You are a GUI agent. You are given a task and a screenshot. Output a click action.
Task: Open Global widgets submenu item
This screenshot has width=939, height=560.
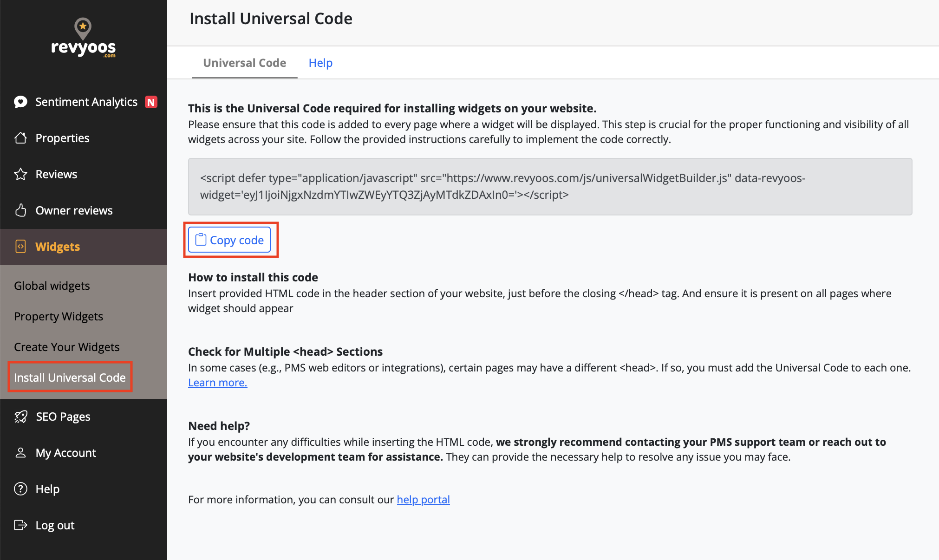[x=52, y=286]
